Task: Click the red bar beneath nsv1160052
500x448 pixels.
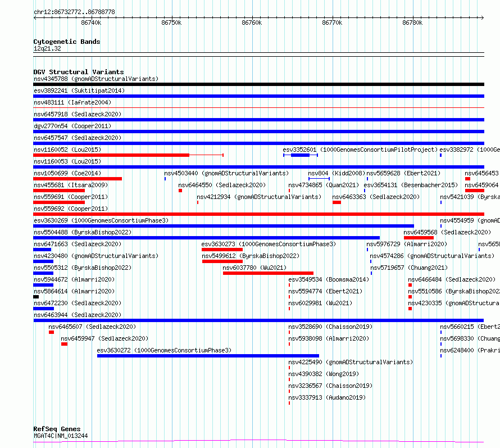Action: tap(111, 155)
